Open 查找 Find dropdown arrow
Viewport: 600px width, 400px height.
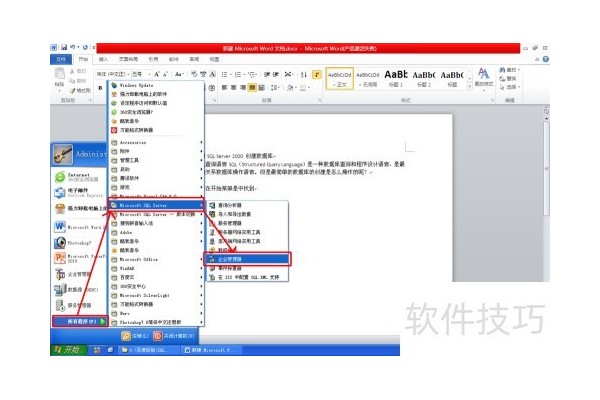[x=519, y=70]
